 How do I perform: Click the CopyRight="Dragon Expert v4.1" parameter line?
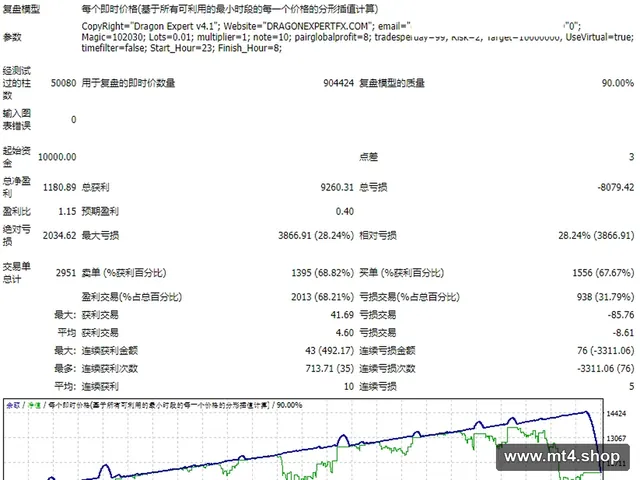tap(331, 26)
